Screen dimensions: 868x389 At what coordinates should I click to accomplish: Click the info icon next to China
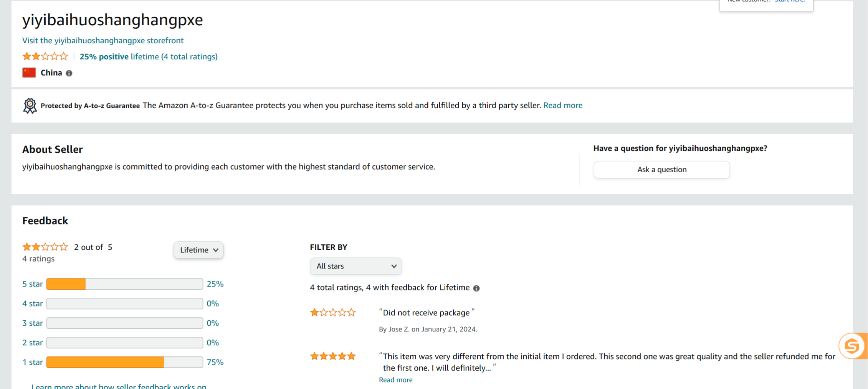click(x=69, y=73)
